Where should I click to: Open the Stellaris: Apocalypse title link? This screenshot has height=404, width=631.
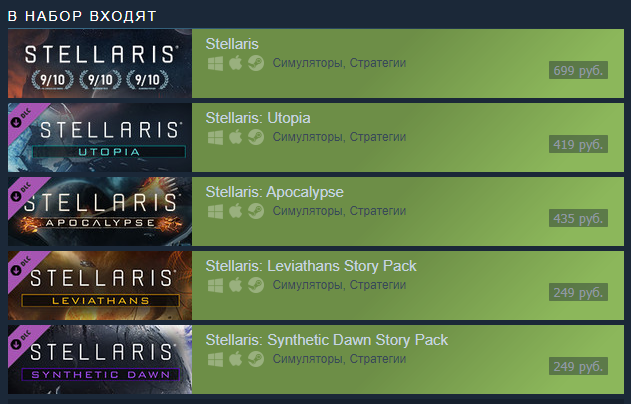click(x=274, y=192)
